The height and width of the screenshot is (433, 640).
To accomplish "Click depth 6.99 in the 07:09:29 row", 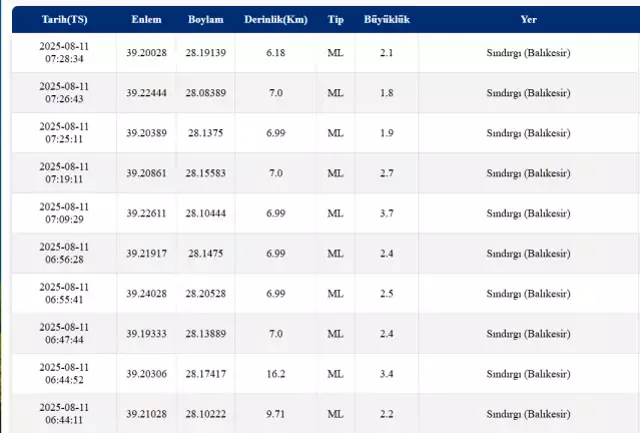I will point(276,213).
